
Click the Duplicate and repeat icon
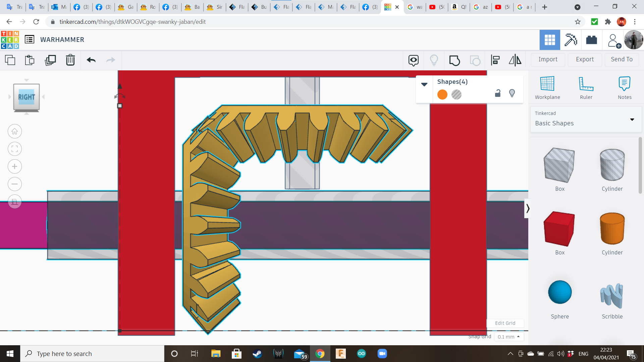(x=50, y=60)
